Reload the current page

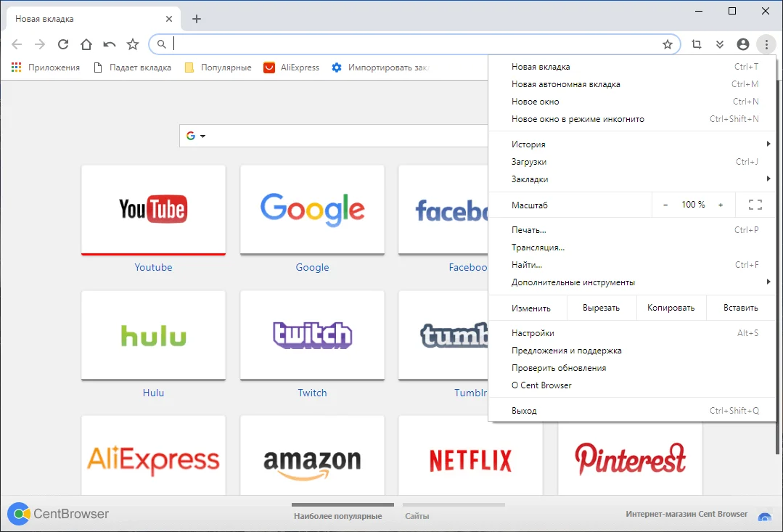tap(63, 44)
